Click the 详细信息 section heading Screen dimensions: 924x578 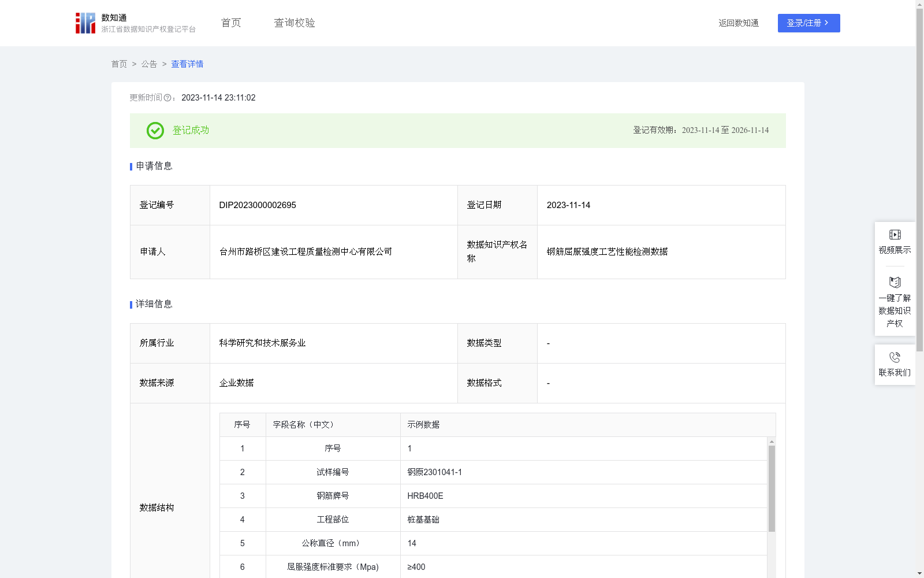154,304
